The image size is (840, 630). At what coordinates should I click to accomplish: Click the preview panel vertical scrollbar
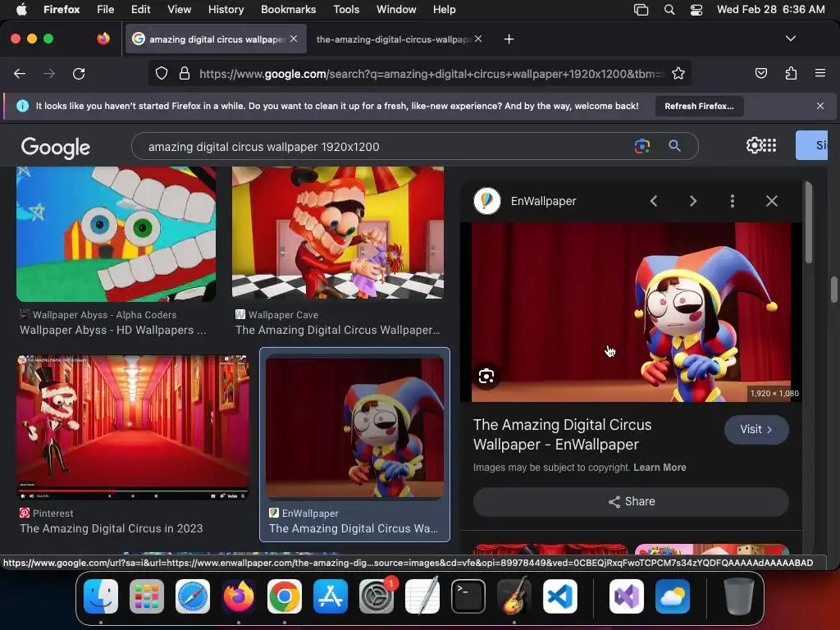[x=808, y=224]
